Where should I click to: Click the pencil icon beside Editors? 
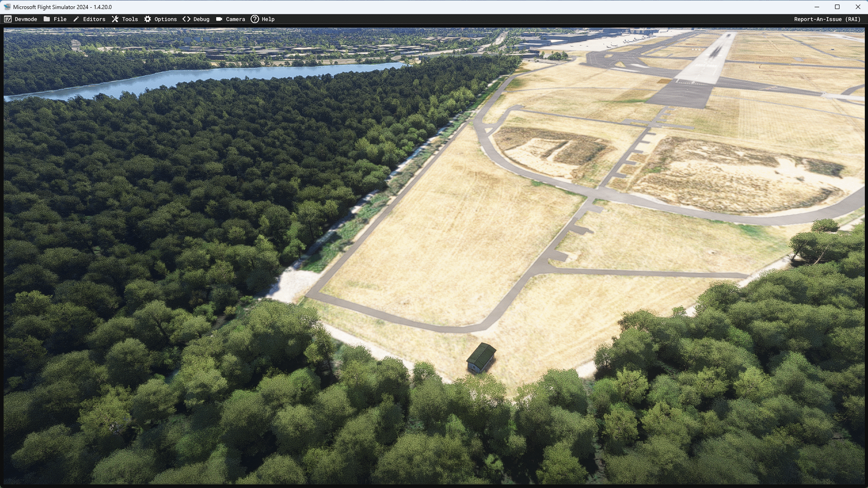(76, 19)
